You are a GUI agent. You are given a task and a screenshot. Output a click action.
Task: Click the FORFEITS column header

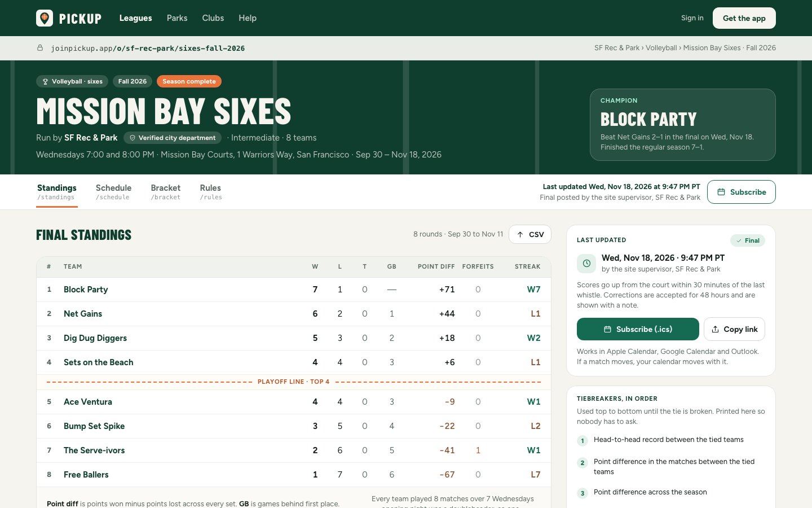click(x=478, y=266)
